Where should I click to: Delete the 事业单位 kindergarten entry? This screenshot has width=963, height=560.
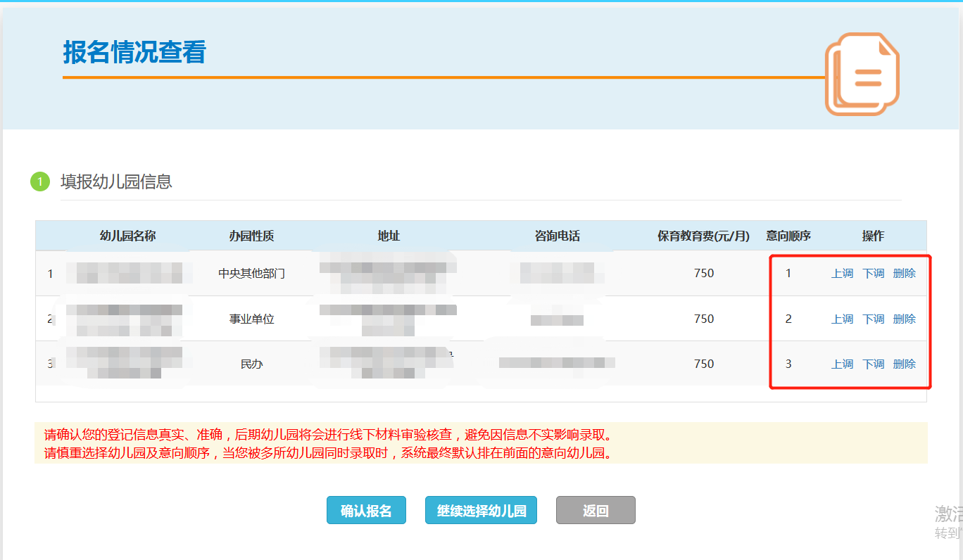(905, 319)
